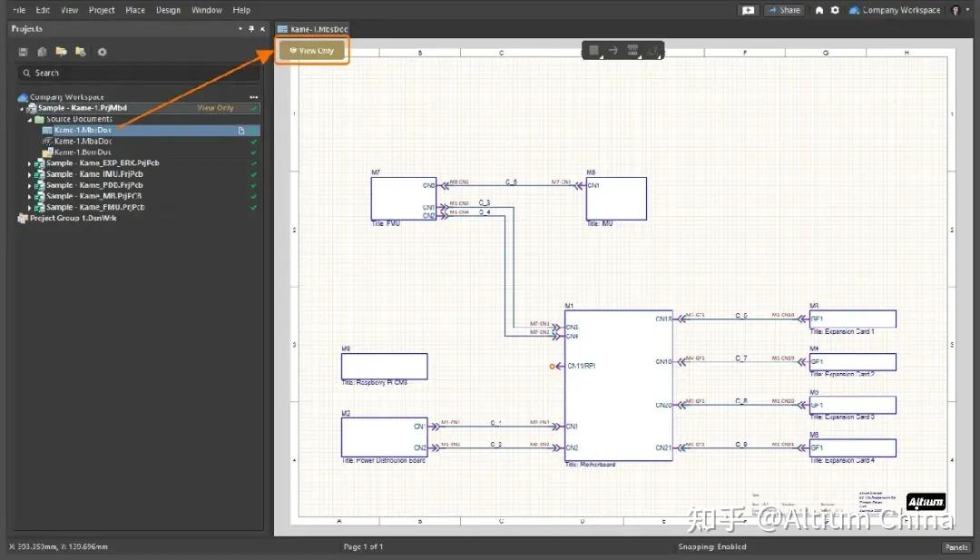Screen dimensions: 980x560
Task: Select the M2 Power Distribution Board module
Action: tap(385, 437)
